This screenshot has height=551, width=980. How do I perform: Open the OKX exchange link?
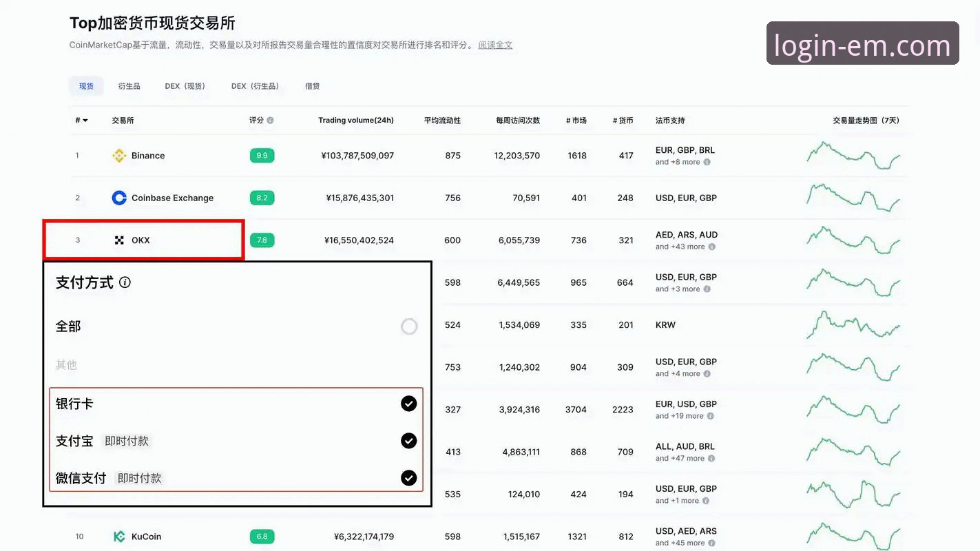coord(140,240)
